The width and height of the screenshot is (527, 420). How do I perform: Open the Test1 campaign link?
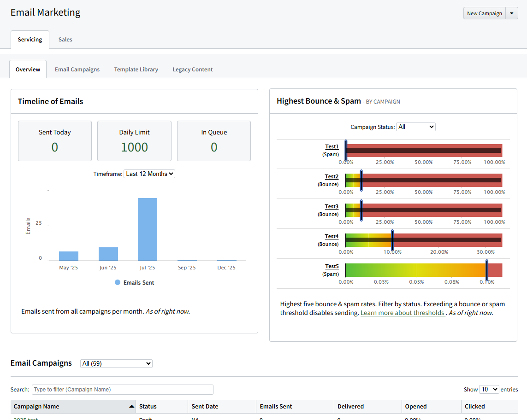coord(332,146)
